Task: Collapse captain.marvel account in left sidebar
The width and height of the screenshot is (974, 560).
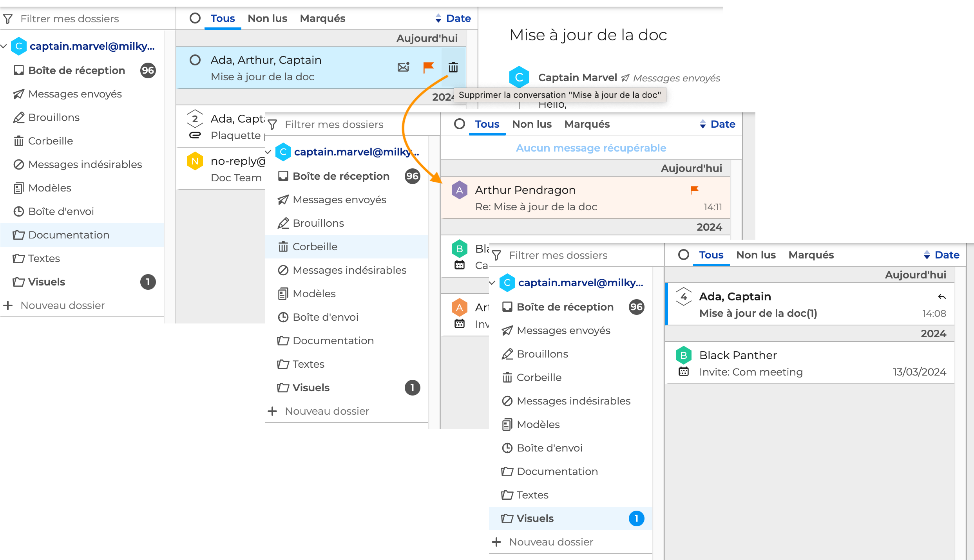Action: 4,46
